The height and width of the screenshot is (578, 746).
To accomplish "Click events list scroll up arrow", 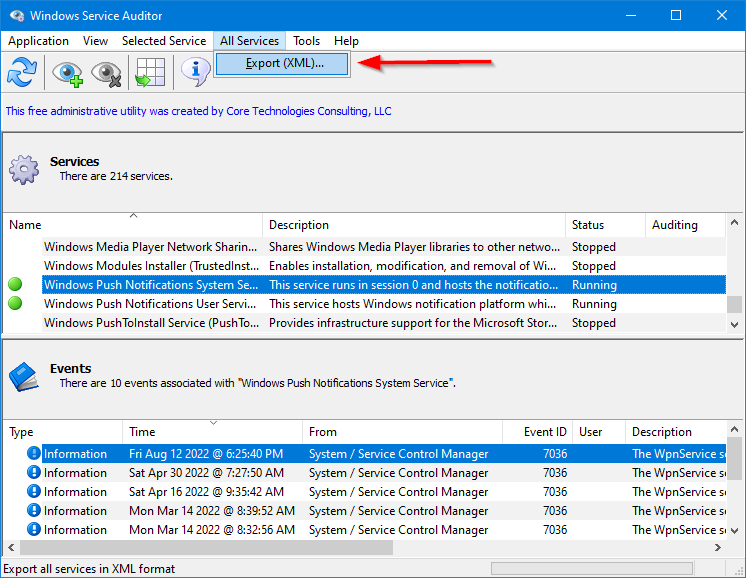I will (735, 429).
